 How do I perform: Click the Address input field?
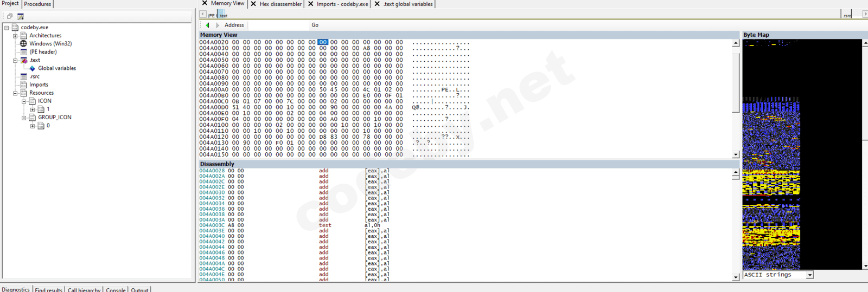[277, 25]
